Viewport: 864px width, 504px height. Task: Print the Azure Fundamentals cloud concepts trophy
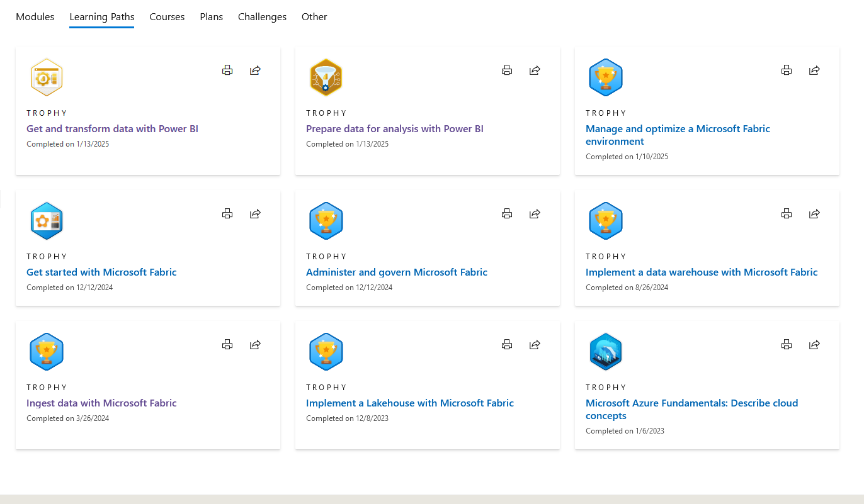pyautogui.click(x=787, y=345)
